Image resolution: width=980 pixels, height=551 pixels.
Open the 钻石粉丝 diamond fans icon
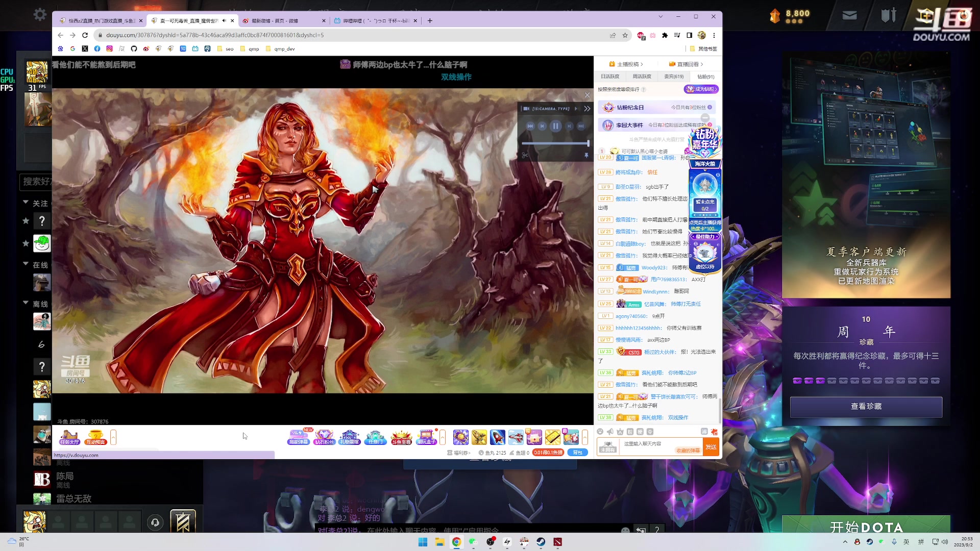click(324, 437)
